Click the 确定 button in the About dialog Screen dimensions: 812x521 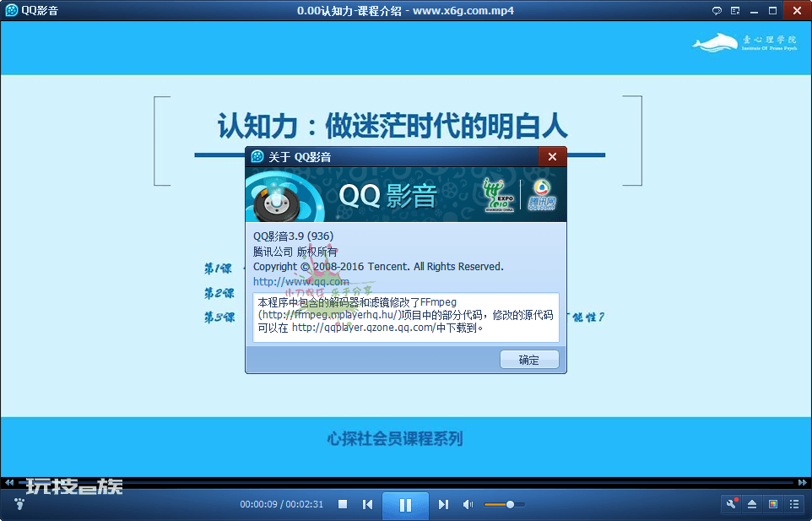(529, 360)
